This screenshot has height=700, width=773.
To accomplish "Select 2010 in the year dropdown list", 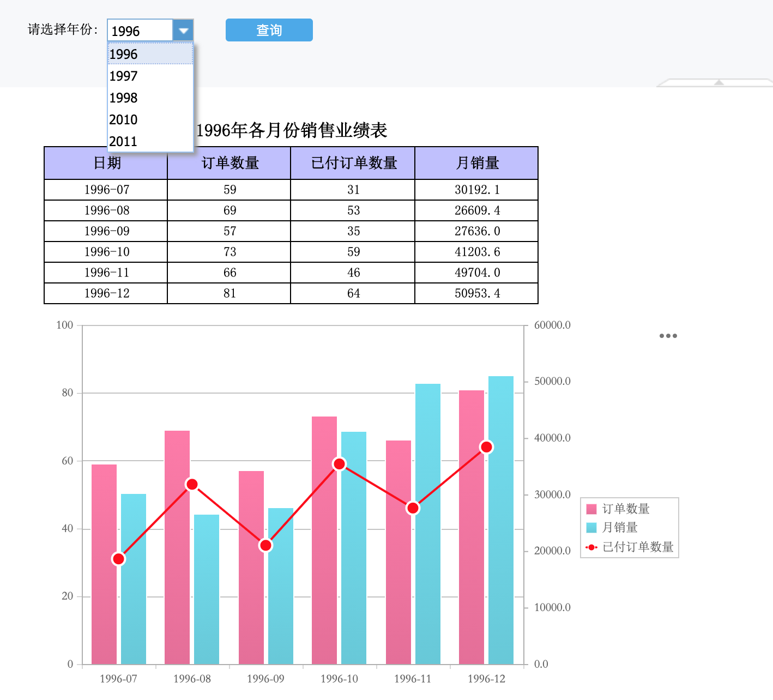I will coord(150,119).
